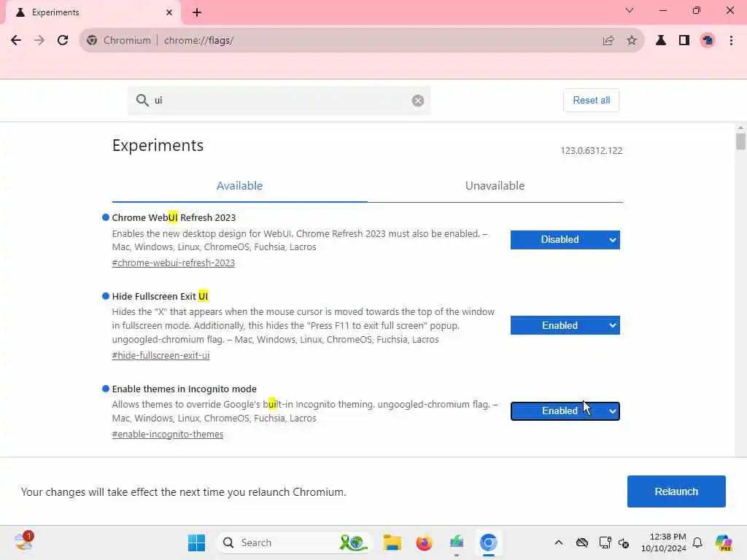Image resolution: width=747 pixels, height=560 pixels.
Task: Click the Chrome WebUI Refresh 2023 heading
Action: click(174, 217)
